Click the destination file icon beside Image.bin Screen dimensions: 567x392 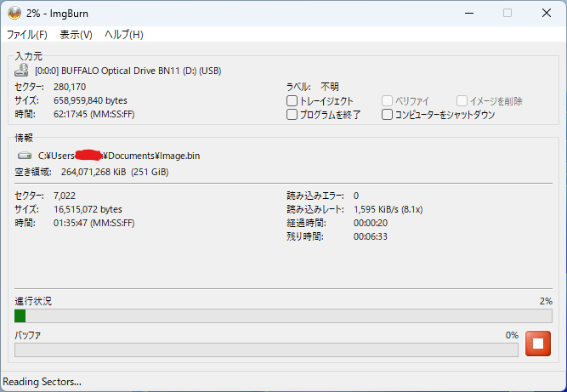tap(24, 156)
